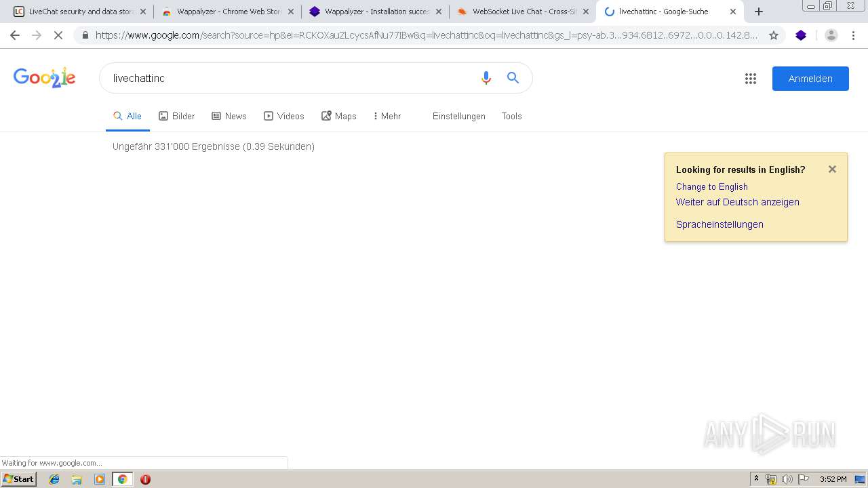868x488 pixels.
Task: Open the Spracheinstellungen link
Action: [719, 224]
